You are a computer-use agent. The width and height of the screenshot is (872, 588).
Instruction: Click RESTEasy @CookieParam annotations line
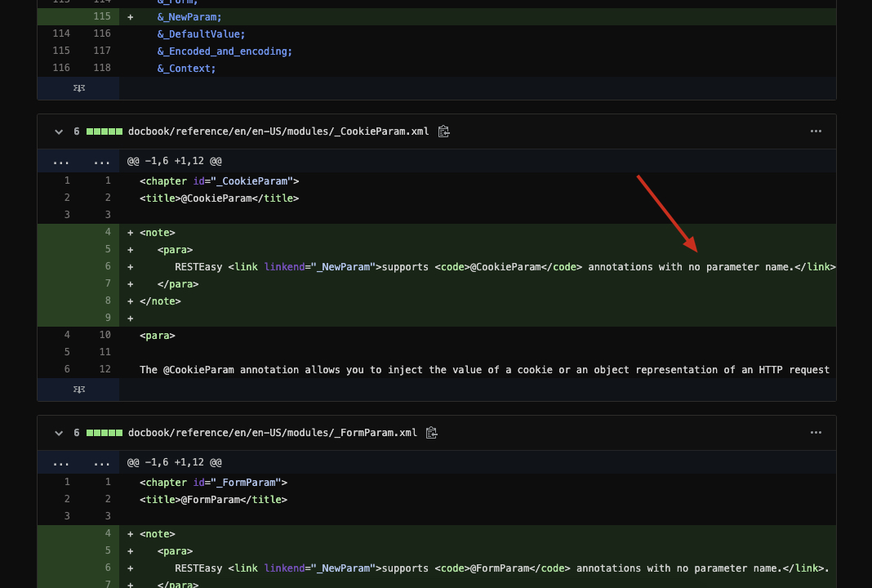click(505, 268)
